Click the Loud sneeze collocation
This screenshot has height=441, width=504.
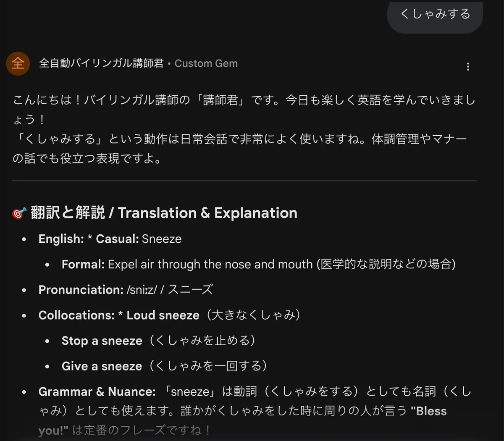point(163,315)
